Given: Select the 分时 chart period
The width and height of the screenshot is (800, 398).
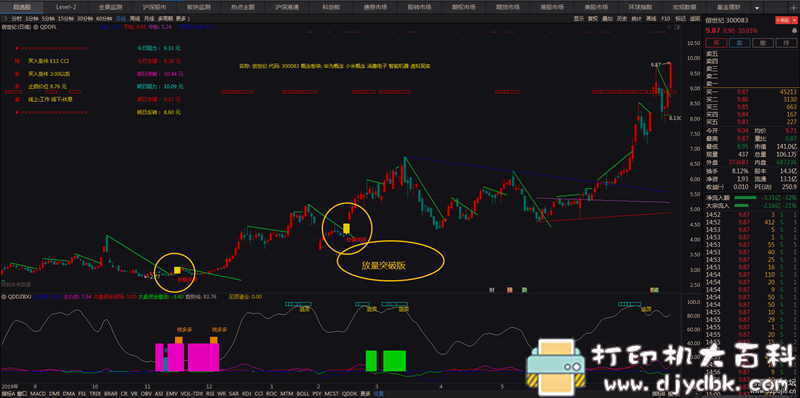Looking at the screenshot, I should pos(16,18).
